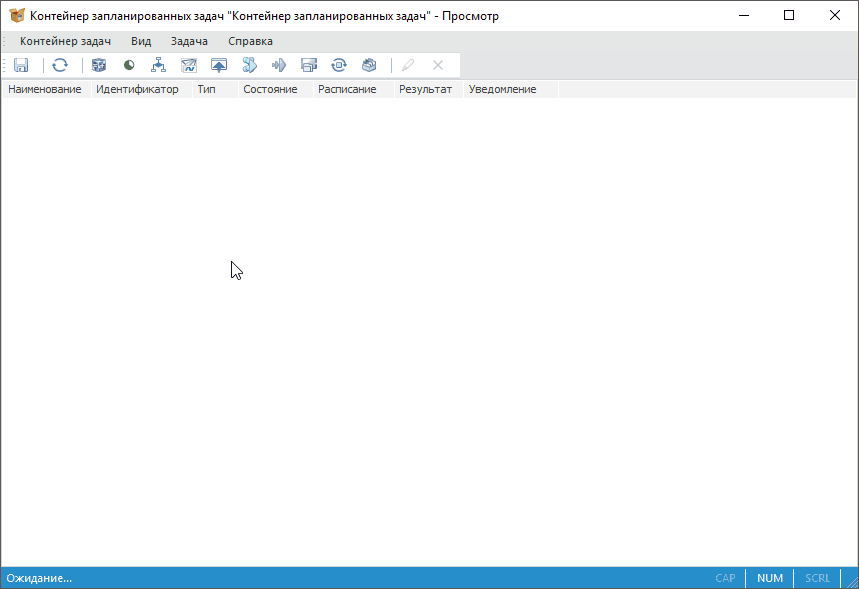Minimize the window
Image resolution: width=859 pixels, height=589 pixels.
(744, 15)
